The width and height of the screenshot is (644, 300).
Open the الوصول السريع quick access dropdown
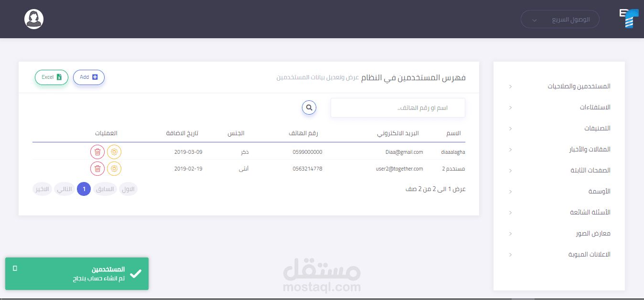tap(559, 19)
